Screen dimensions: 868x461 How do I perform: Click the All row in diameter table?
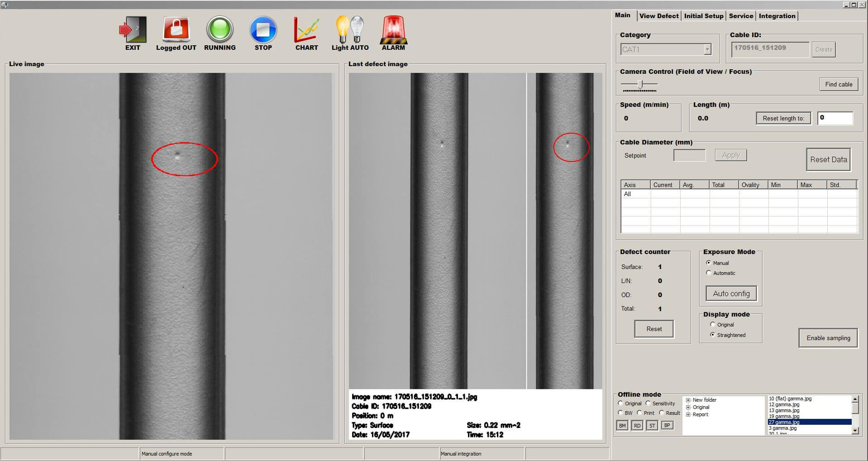[x=739, y=194]
